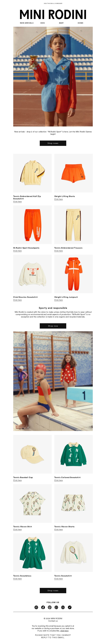The image size is (106, 644).
Task: Open the chain link icon in footer
Action: click(70, 607)
